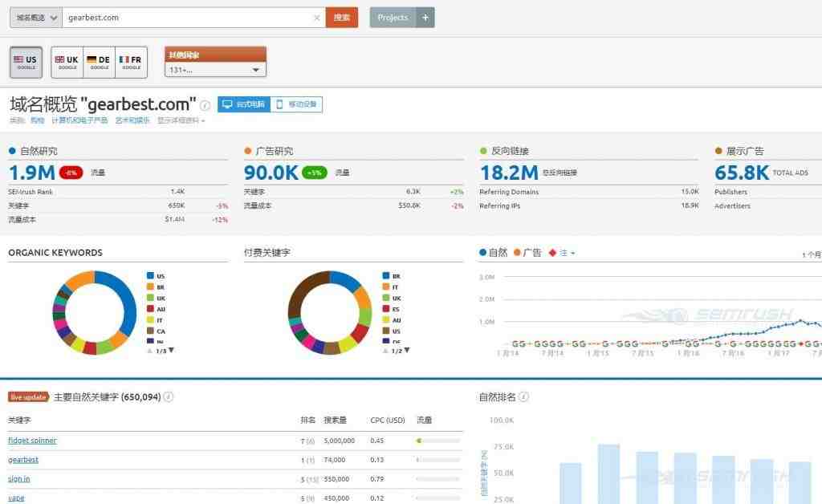This screenshot has height=504, width=822.
Task: Go to previous page of paid keywords legend (1/2)
Action: tap(385, 351)
